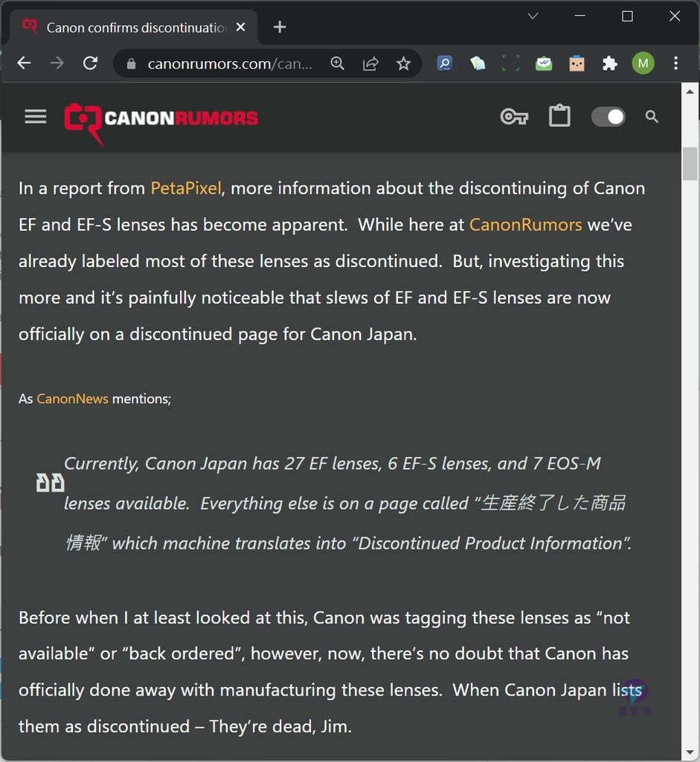700x762 pixels.
Task: Click the scrollbar up arrow
Action: point(690,92)
